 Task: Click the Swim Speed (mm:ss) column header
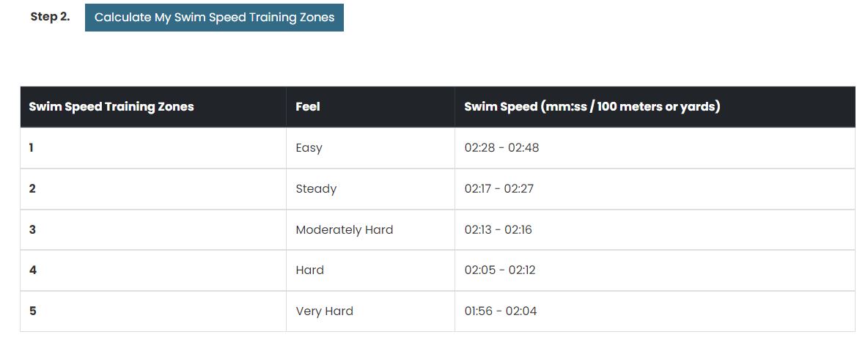[x=592, y=107]
